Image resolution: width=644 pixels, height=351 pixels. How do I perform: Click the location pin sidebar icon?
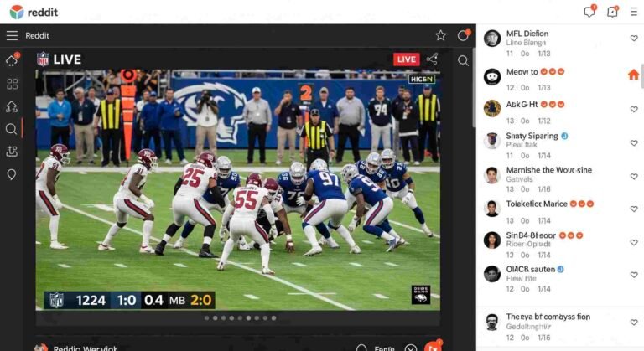(x=12, y=174)
